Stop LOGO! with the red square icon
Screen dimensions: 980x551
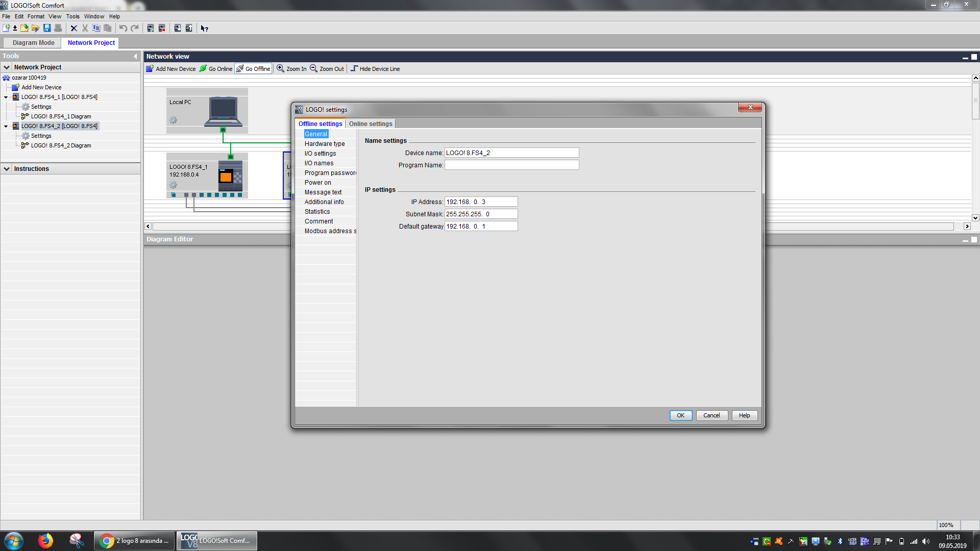(162, 28)
